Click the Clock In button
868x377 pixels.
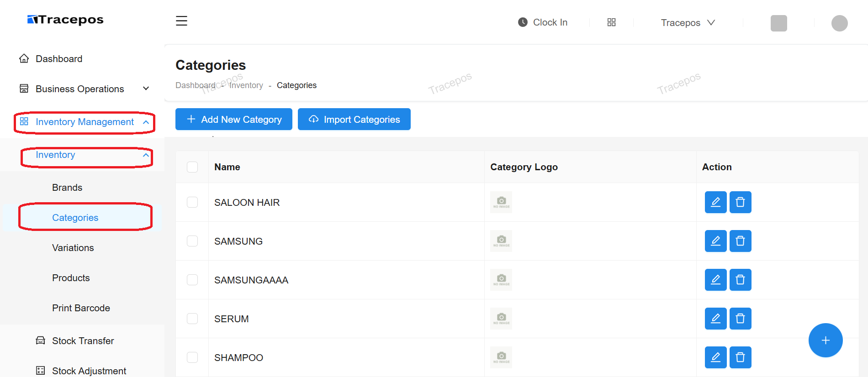[543, 22]
